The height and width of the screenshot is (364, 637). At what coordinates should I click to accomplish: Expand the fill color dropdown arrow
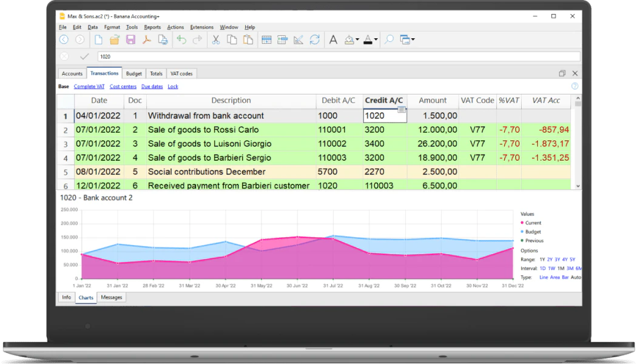[357, 39]
